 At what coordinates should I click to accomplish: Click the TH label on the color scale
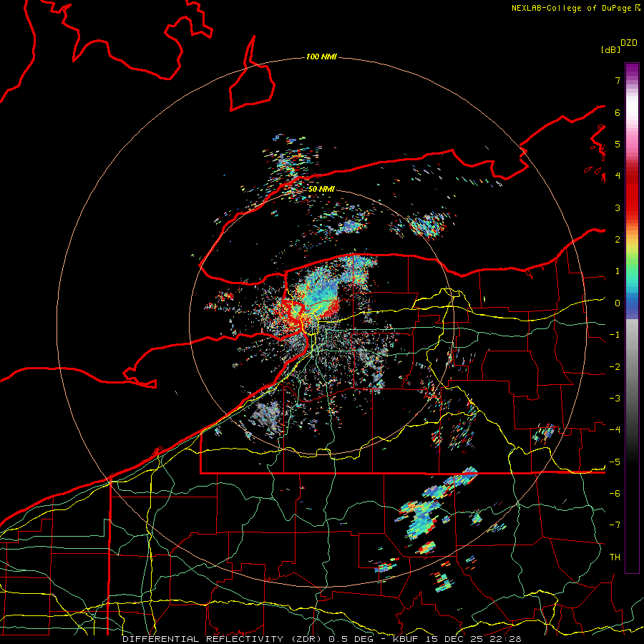coord(615,557)
